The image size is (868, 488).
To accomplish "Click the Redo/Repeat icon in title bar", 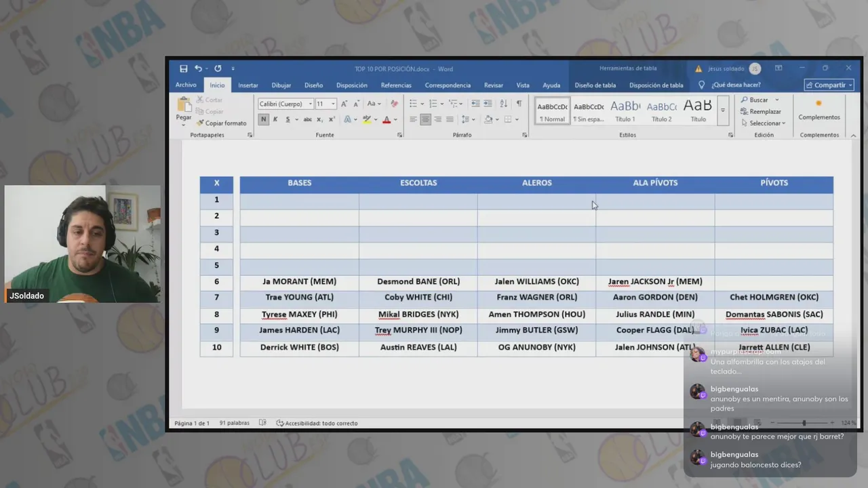I will pyautogui.click(x=218, y=68).
